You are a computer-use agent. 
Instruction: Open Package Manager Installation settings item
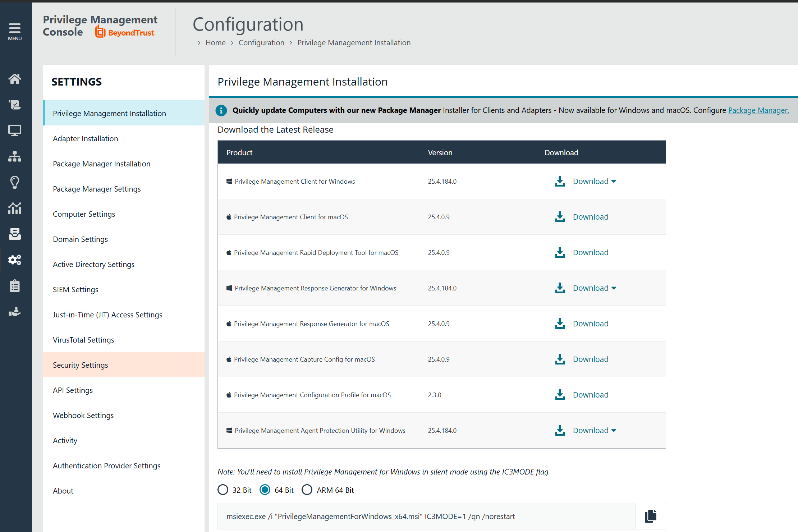(x=124, y=164)
